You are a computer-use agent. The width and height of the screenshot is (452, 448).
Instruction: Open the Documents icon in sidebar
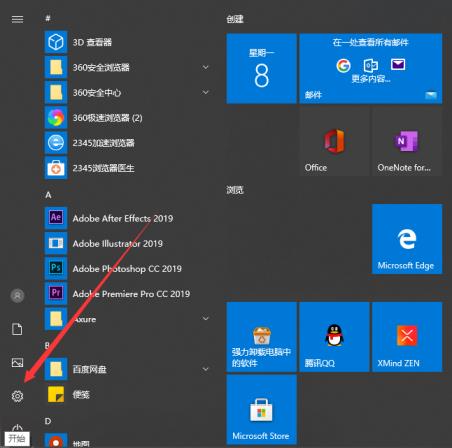point(17,329)
